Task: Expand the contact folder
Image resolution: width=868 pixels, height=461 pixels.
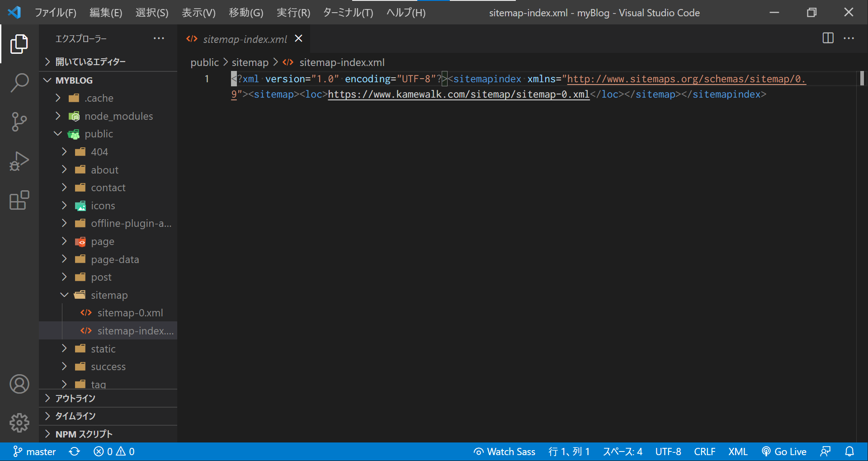Action: [x=108, y=188]
